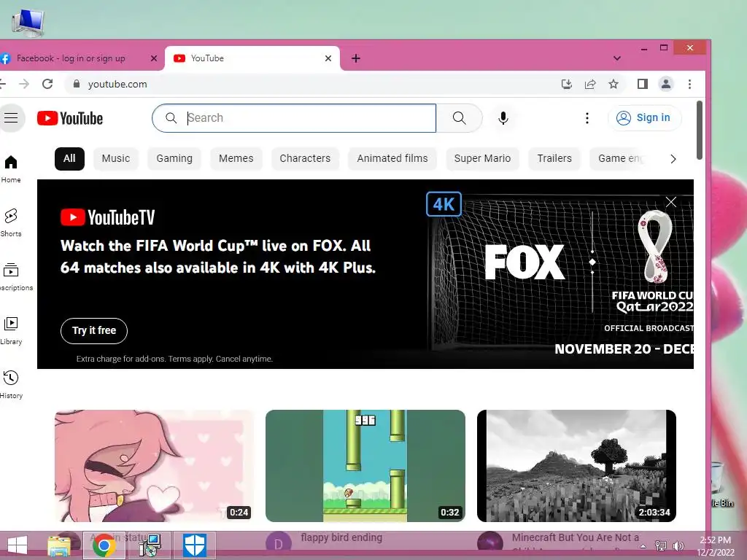This screenshot has width=747, height=560.
Task: Go forward with Chrome's forward arrow
Action: 24,84
